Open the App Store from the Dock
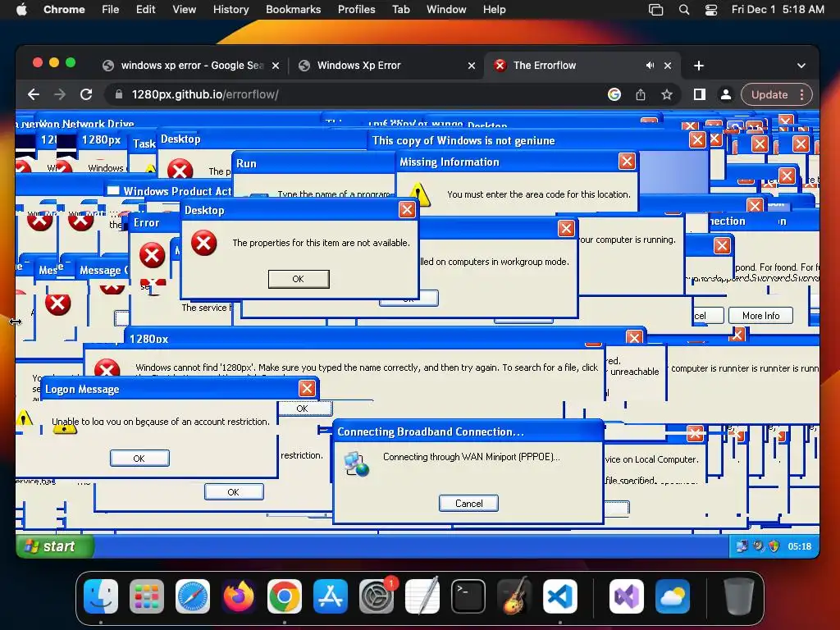This screenshot has width=840, height=630. pyautogui.click(x=331, y=596)
